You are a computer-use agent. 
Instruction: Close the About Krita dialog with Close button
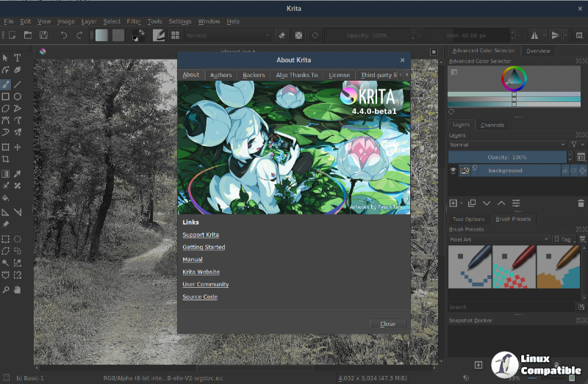[387, 324]
